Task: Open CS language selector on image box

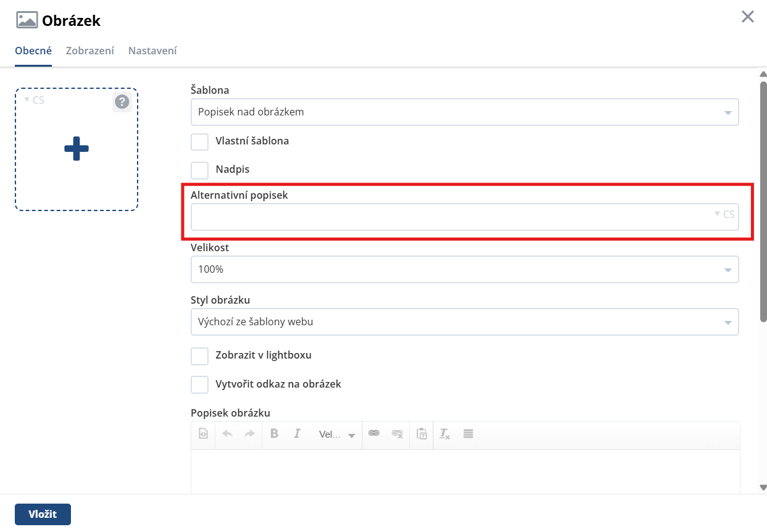Action: [34, 100]
